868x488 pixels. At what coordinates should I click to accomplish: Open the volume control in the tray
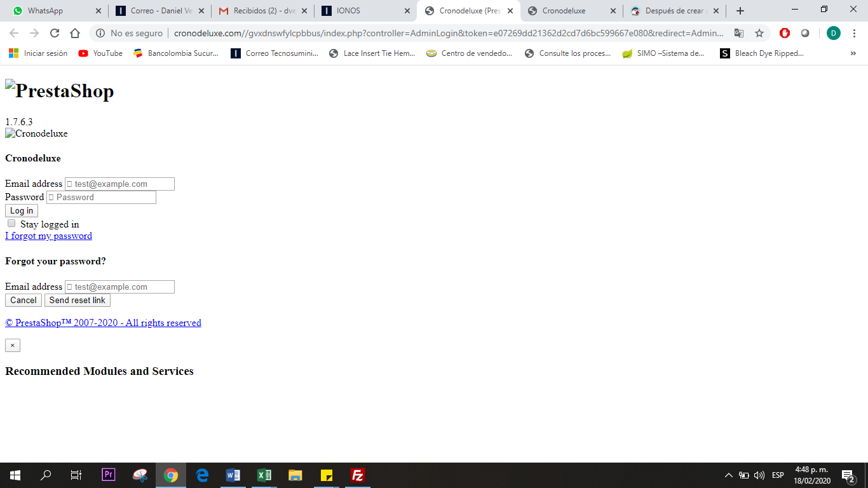point(759,475)
